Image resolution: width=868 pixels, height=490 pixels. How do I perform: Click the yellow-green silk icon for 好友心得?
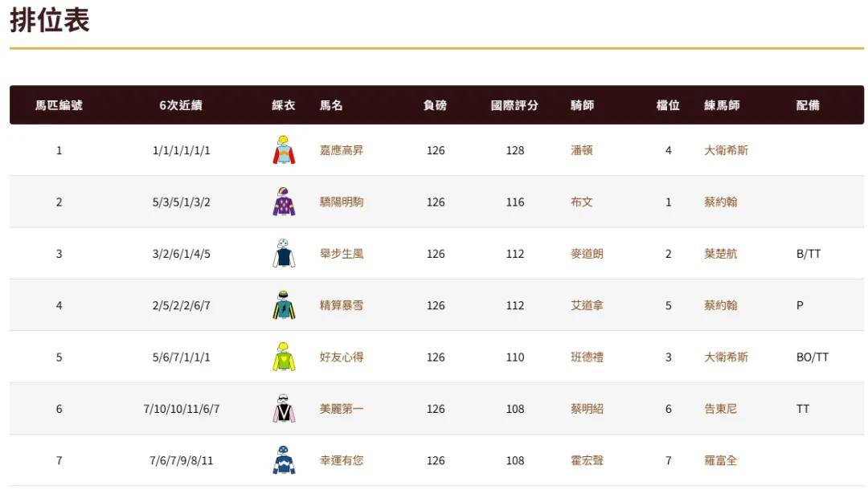pos(284,357)
